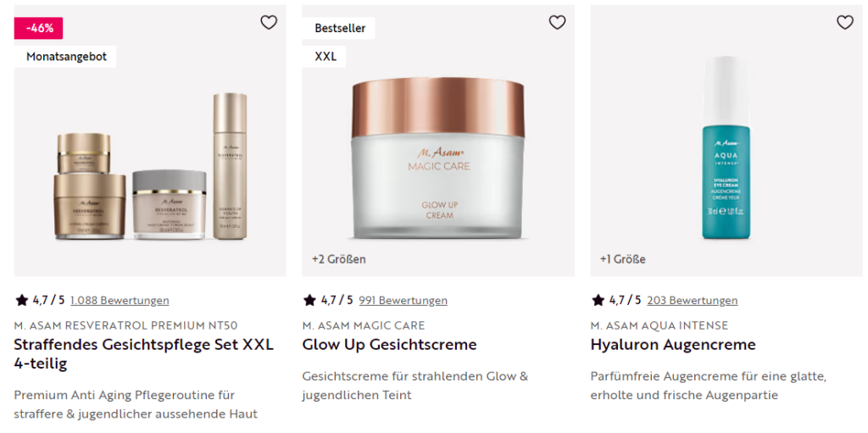Click the Magic Care Glow Up jar image
The width and height of the screenshot is (868, 433).
(x=438, y=158)
